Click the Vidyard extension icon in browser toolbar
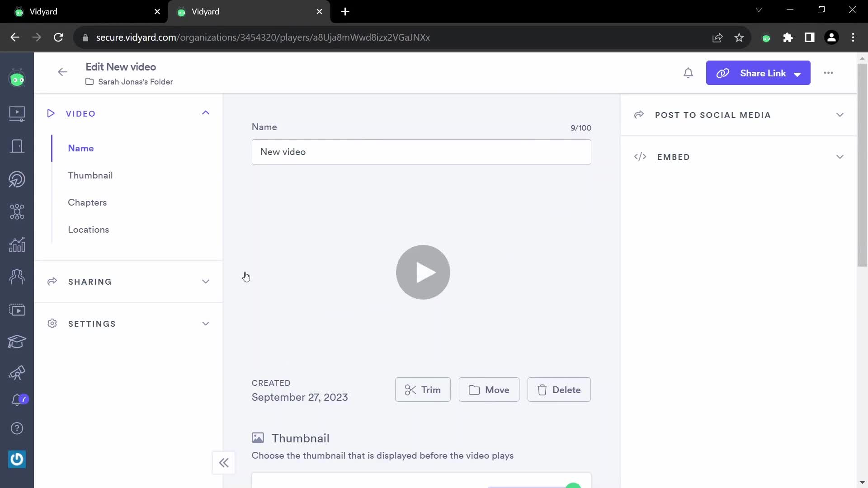 click(x=766, y=38)
